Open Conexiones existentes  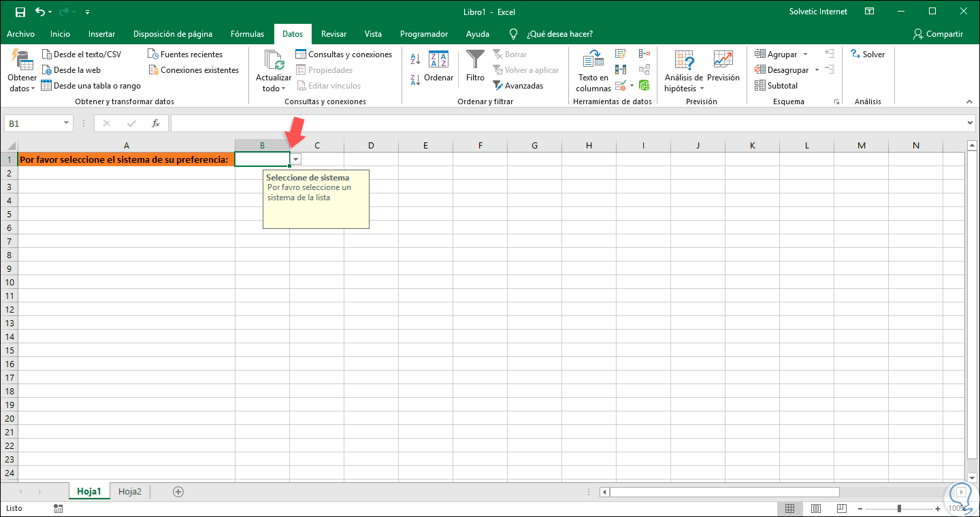tap(194, 70)
